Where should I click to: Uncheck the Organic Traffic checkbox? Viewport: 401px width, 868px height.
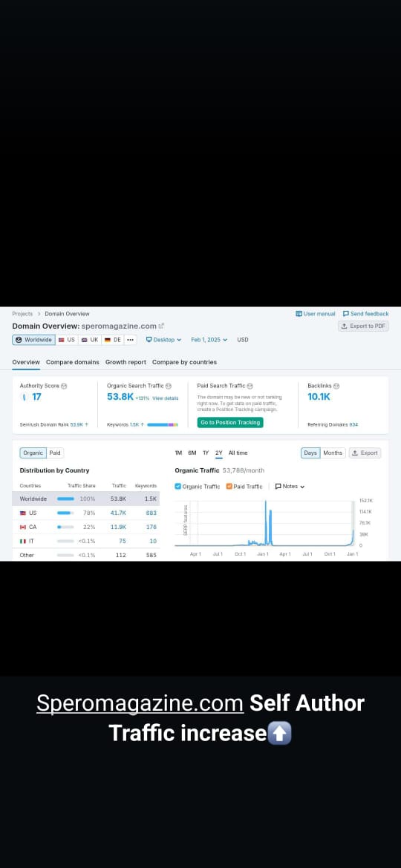[x=177, y=486]
